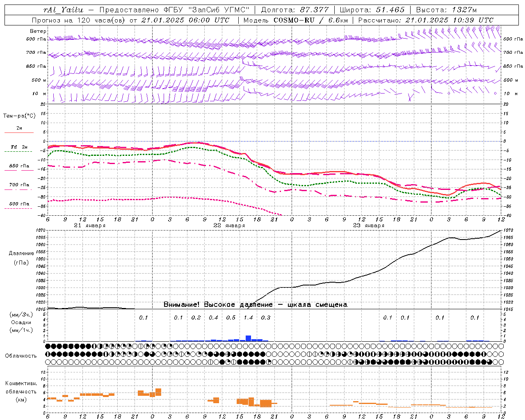Click the tallest blue precipitation bar
Image resolution: width=525 pixels, height=420 pixels.
(x=248, y=338)
